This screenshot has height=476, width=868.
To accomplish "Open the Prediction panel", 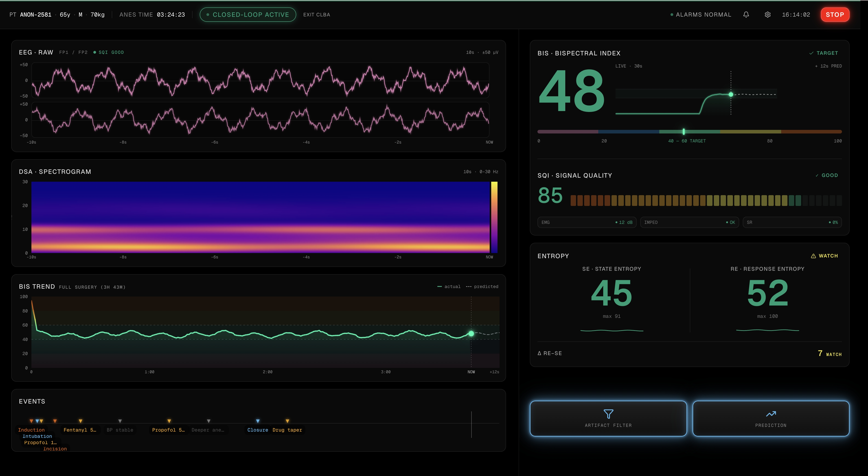I will pos(771,418).
